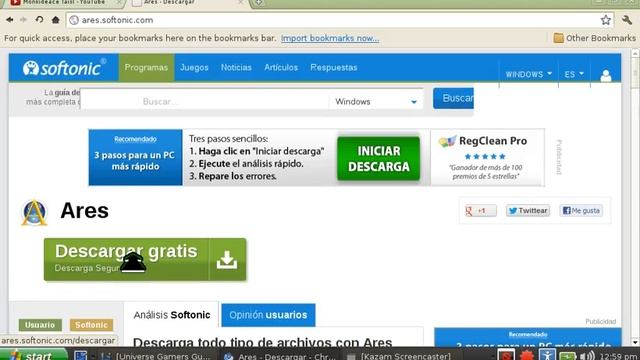Click the orange Softonic label
The width and height of the screenshot is (640, 360).
(91, 325)
